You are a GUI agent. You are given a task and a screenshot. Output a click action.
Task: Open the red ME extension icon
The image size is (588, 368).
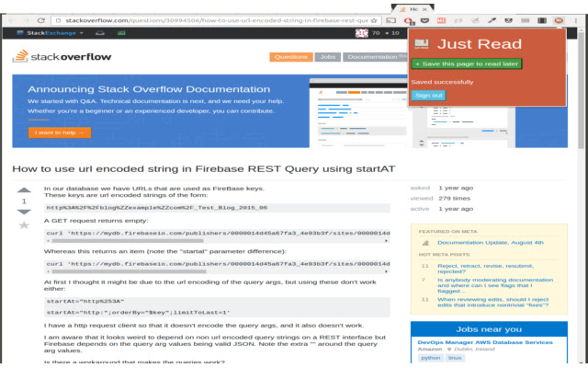pyautogui.click(x=441, y=20)
